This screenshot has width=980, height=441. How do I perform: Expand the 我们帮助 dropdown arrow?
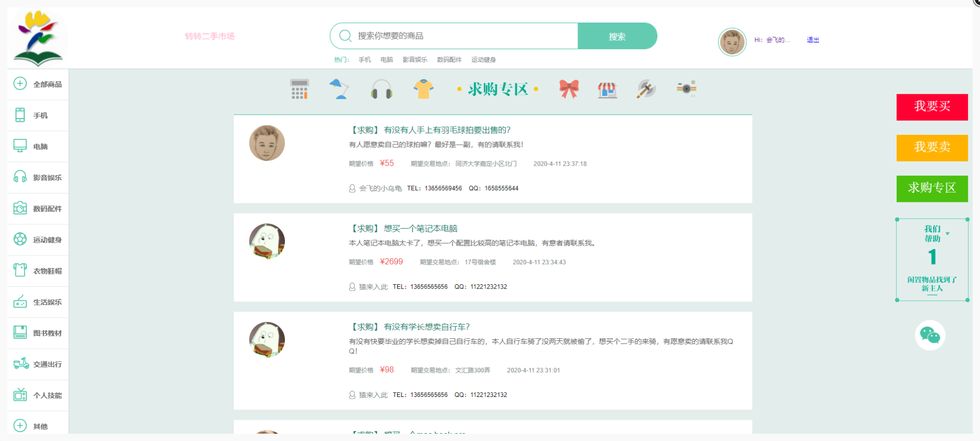point(947,234)
